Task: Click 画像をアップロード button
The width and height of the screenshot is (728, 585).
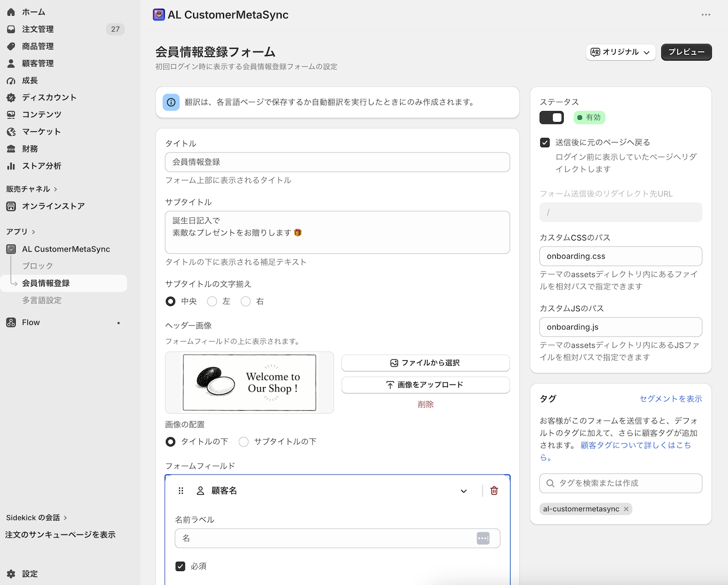Action: (x=425, y=385)
